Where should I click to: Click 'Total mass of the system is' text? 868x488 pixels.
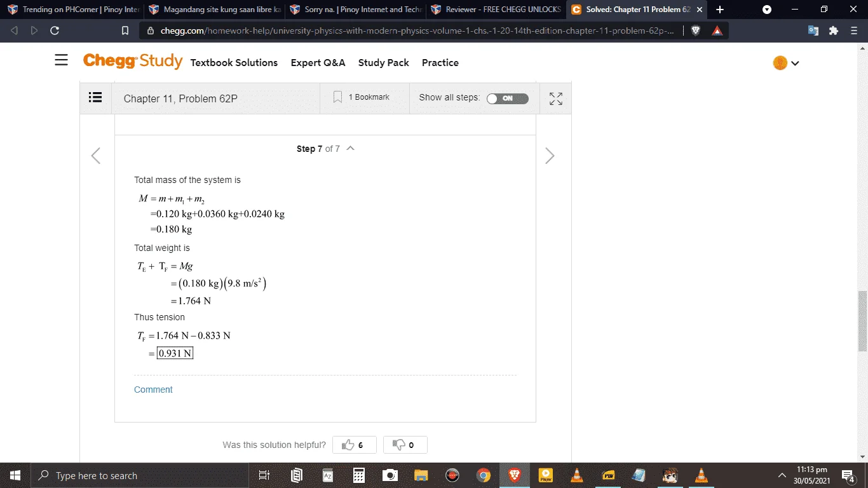coord(187,180)
